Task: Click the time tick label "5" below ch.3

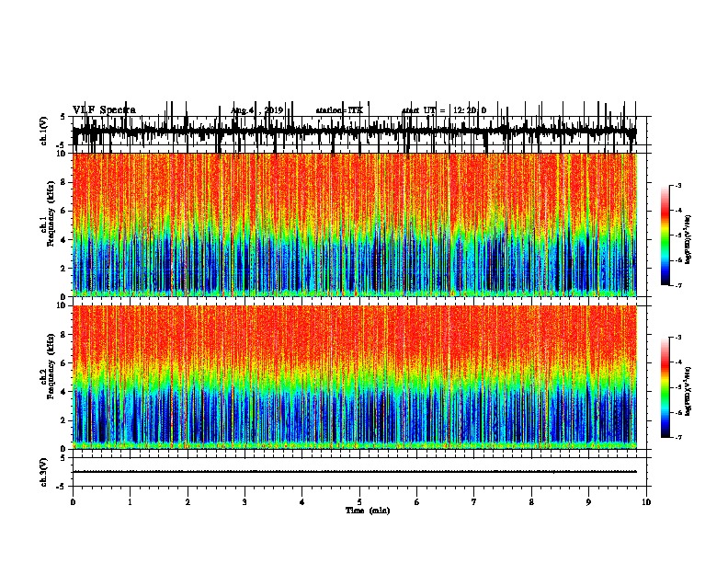Action: pos(359,502)
